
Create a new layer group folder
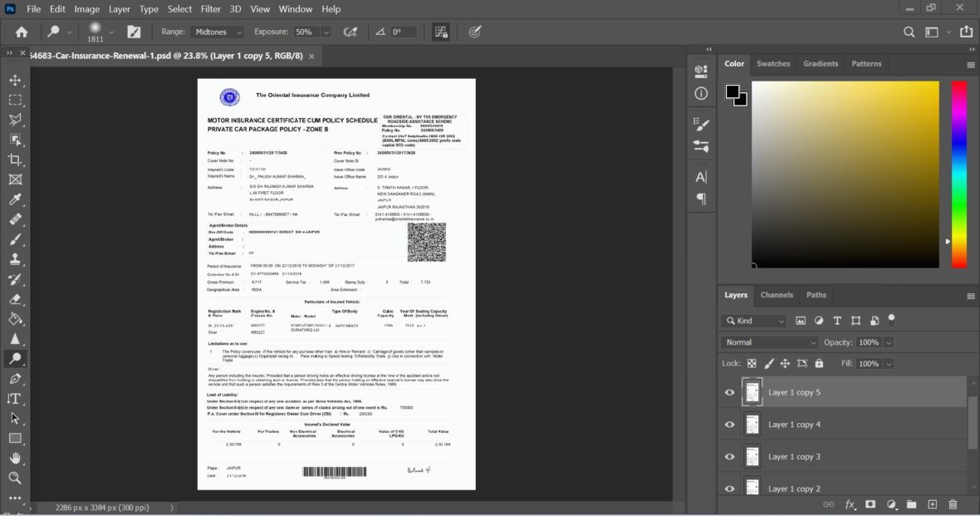point(910,504)
